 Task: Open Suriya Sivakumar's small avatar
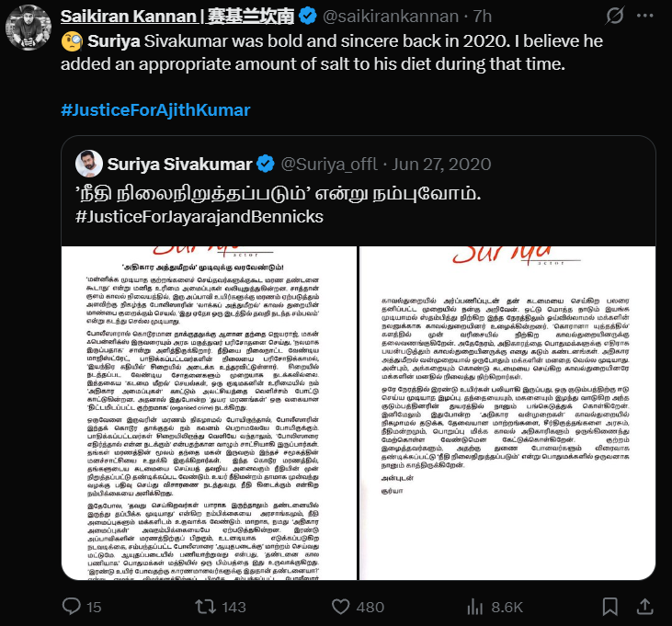pos(89,164)
